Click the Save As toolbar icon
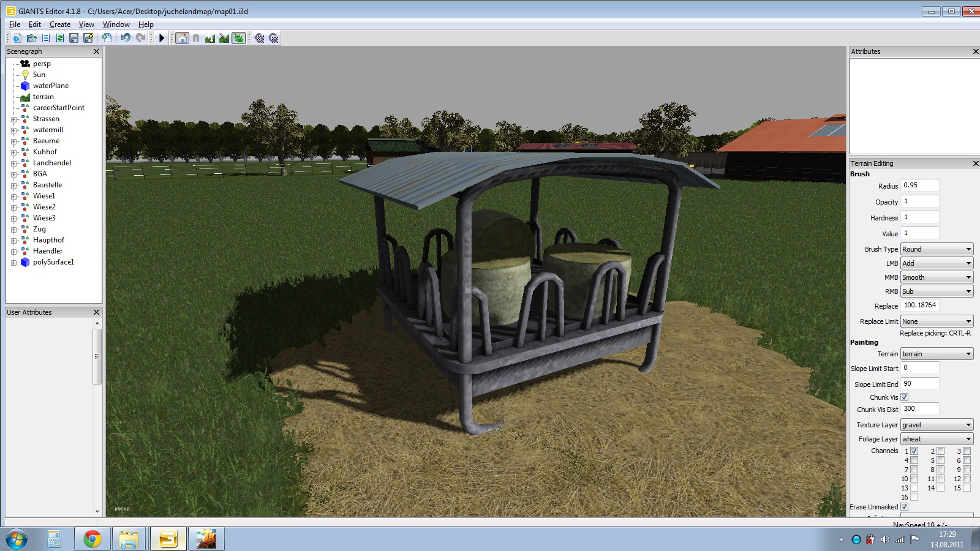980x551 pixels. click(88, 38)
